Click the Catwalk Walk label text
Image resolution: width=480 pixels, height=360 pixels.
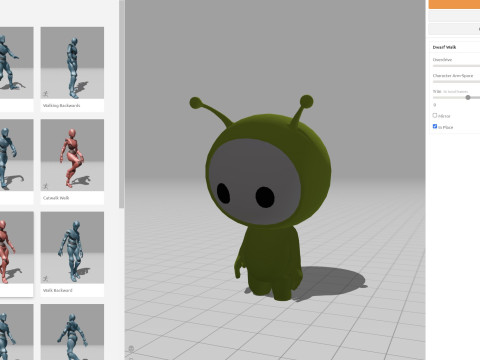(x=56, y=198)
